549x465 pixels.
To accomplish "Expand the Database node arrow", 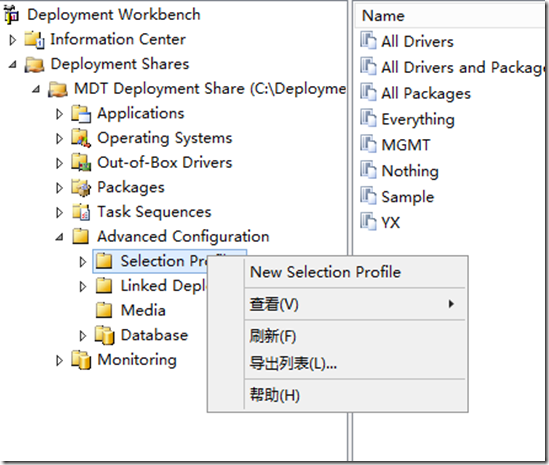I will click(83, 336).
